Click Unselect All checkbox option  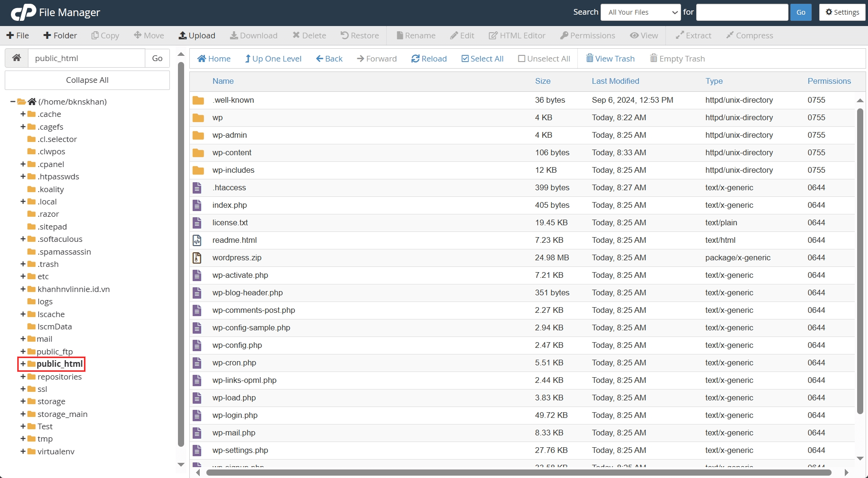544,59
